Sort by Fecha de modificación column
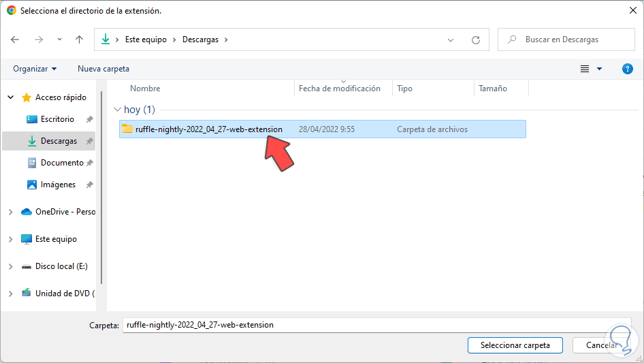The height and width of the screenshot is (363, 644). (340, 89)
